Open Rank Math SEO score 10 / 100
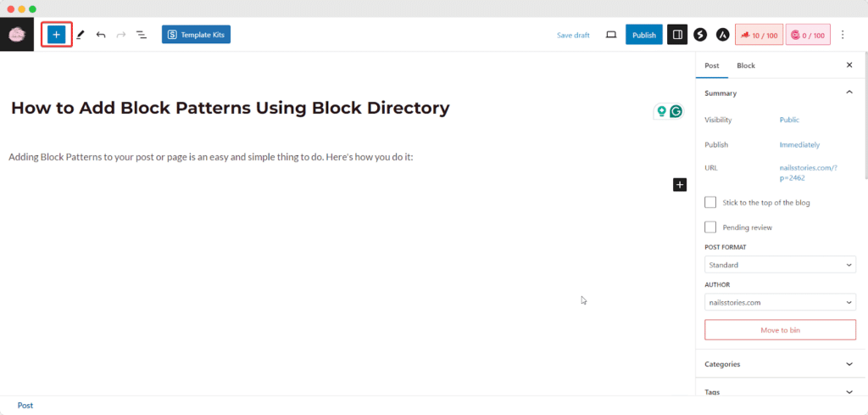This screenshot has width=868, height=415. tap(759, 35)
